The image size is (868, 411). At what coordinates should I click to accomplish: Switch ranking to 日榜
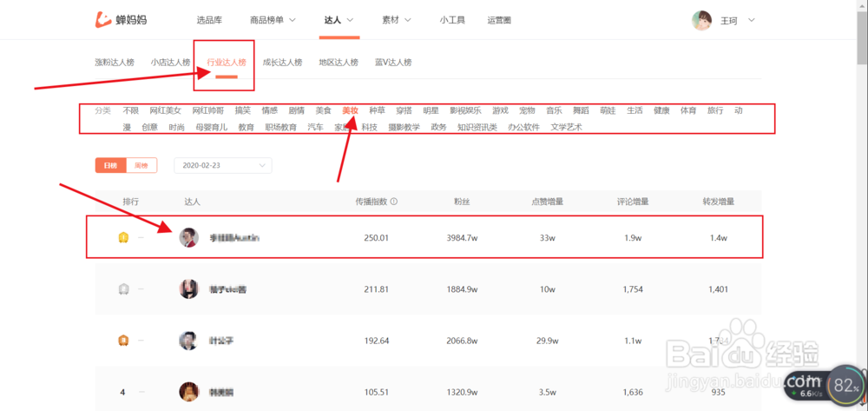tap(111, 166)
